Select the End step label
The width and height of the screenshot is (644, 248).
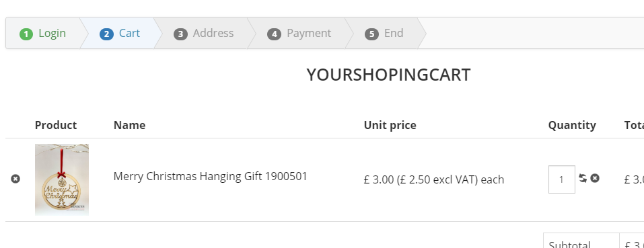394,33
